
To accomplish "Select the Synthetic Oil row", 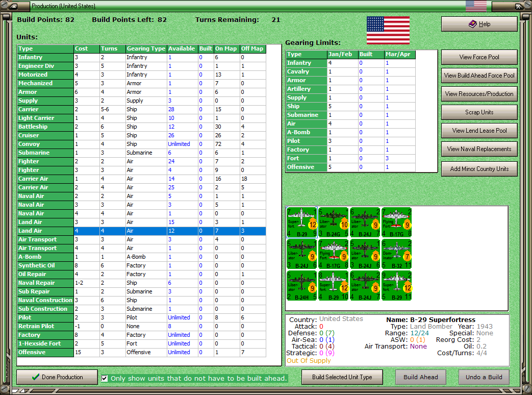I will [x=141, y=266].
